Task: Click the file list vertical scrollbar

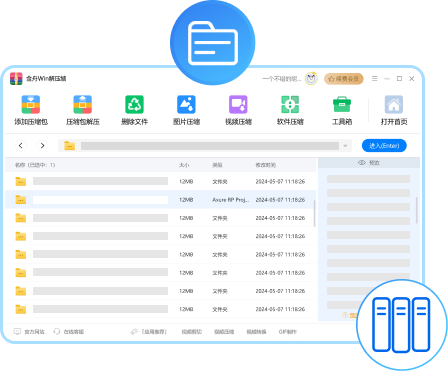Action: coord(315,214)
